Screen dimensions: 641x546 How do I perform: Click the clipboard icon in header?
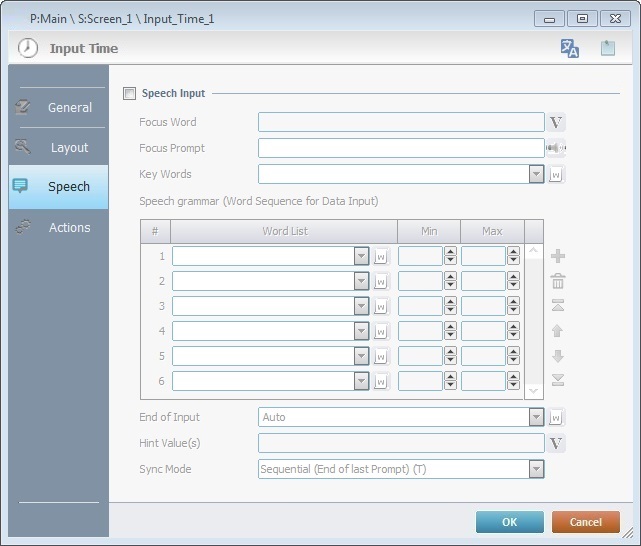[607, 48]
